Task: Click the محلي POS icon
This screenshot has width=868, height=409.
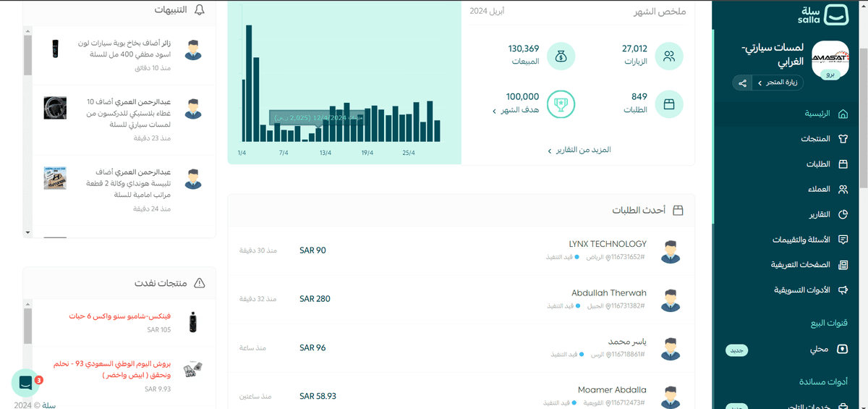Action: pyautogui.click(x=843, y=349)
